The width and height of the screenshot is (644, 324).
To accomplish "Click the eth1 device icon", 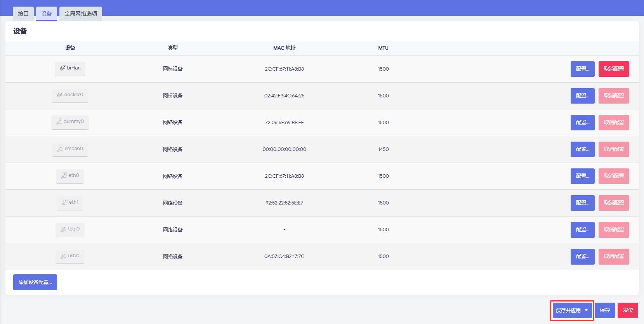I will [64, 202].
